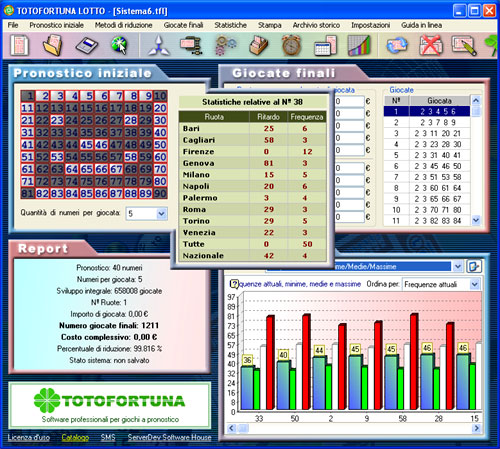Click the alarm clock toolbar icon
This screenshot has height=449, width=500.
(x=292, y=45)
